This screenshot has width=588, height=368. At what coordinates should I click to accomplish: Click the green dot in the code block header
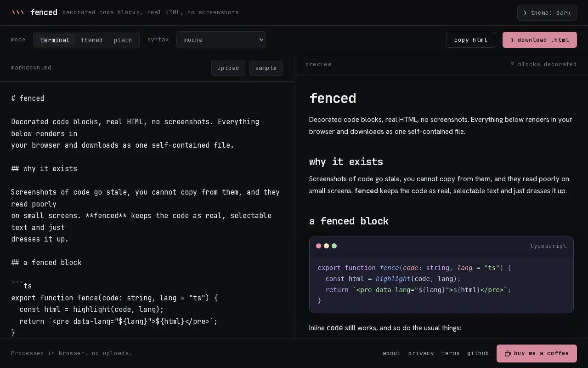pos(334,246)
